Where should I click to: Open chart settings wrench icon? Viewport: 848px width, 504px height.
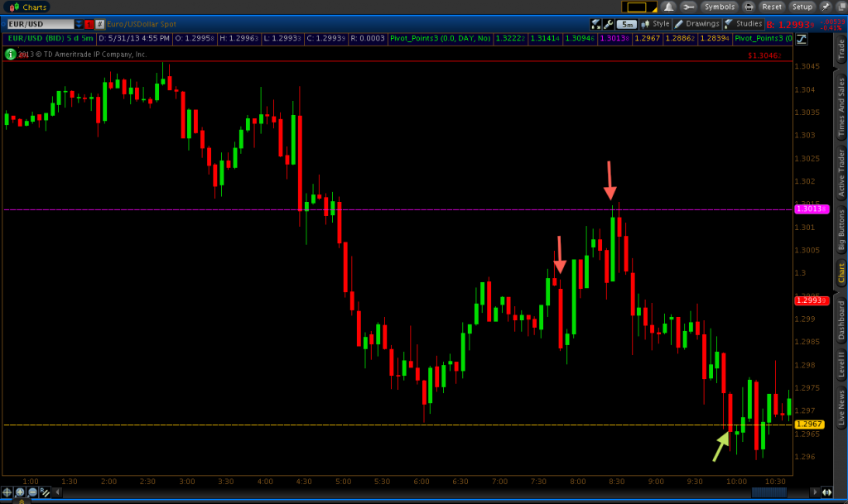click(609, 24)
